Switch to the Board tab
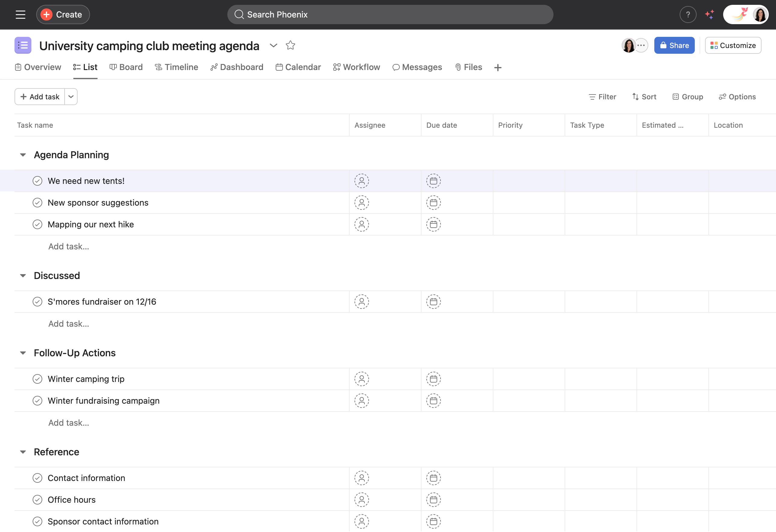This screenshot has width=776, height=532. pyautogui.click(x=126, y=67)
